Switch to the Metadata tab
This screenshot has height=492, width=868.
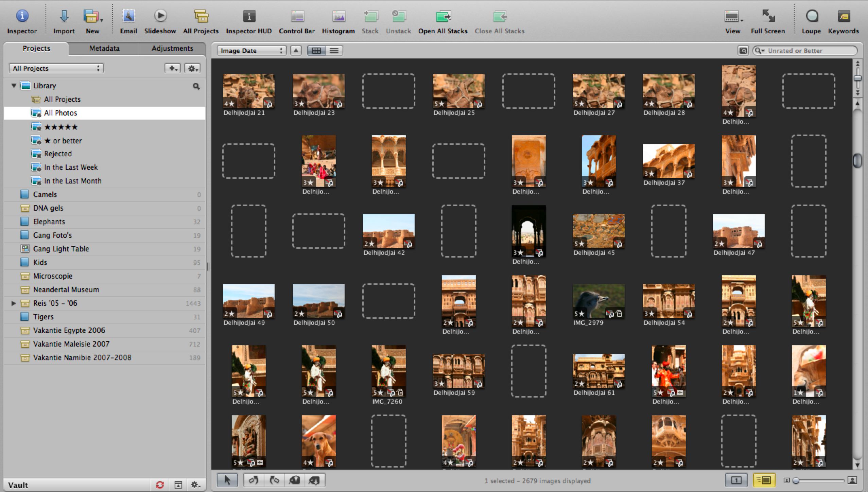(x=104, y=49)
